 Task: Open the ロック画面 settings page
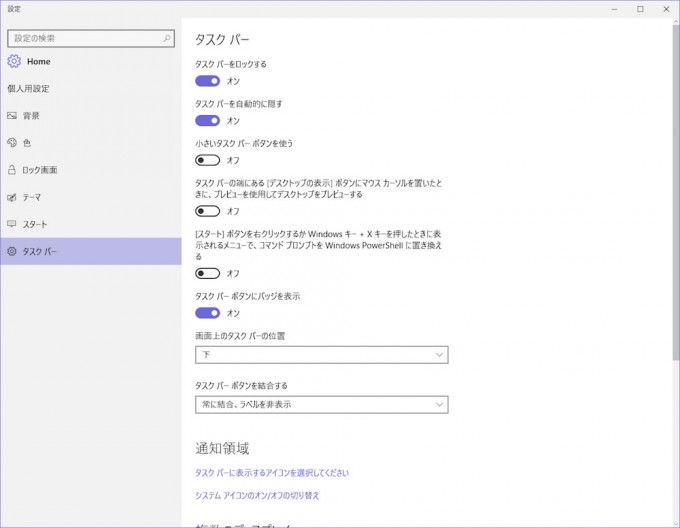click(x=91, y=170)
